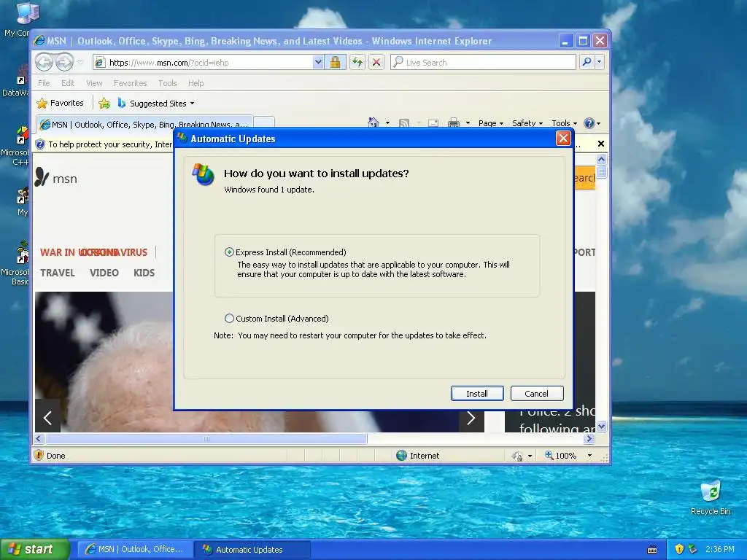The image size is (747, 560).
Task: Click the Home icon in command bar
Action: 373,122
